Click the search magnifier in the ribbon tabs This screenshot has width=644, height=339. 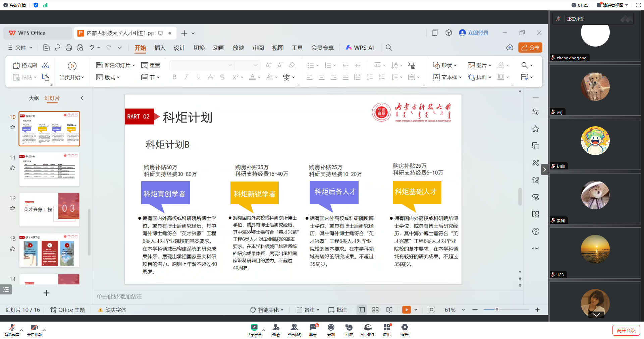pyautogui.click(x=389, y=48)
